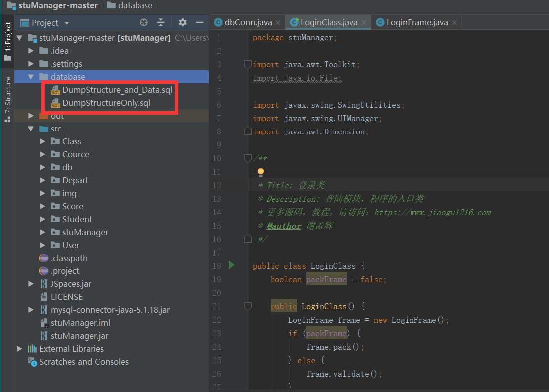Switch to dbConn.java tab
Screen dimensions: 549x392
point(248,23)
